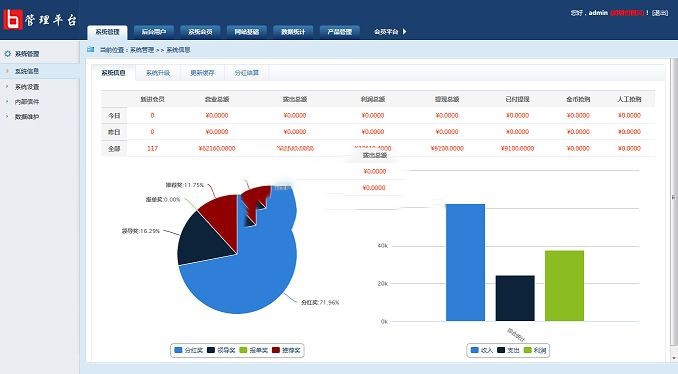Image resolution: width=678 pixels, height=374 pixels.
Task: Select 数据维护 in the sidebar
Action: click(x=27, y=117)
